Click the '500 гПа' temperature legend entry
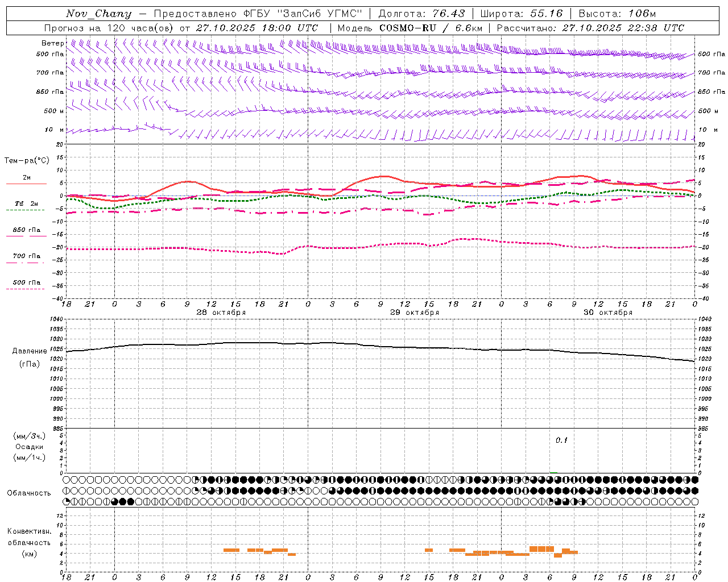Viewport: 728px width, 582px height. [x=27, y=282]
